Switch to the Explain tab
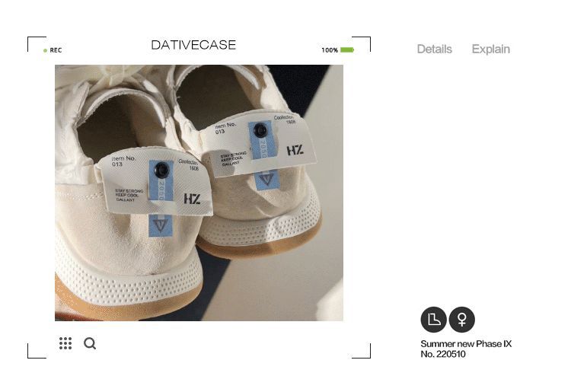 [x=490, y=49]
